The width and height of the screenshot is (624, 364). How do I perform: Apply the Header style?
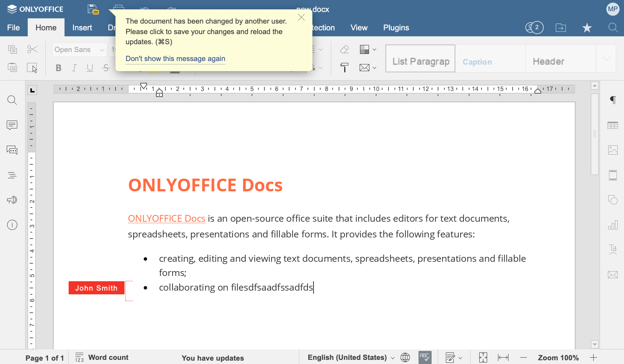(561, 58)
